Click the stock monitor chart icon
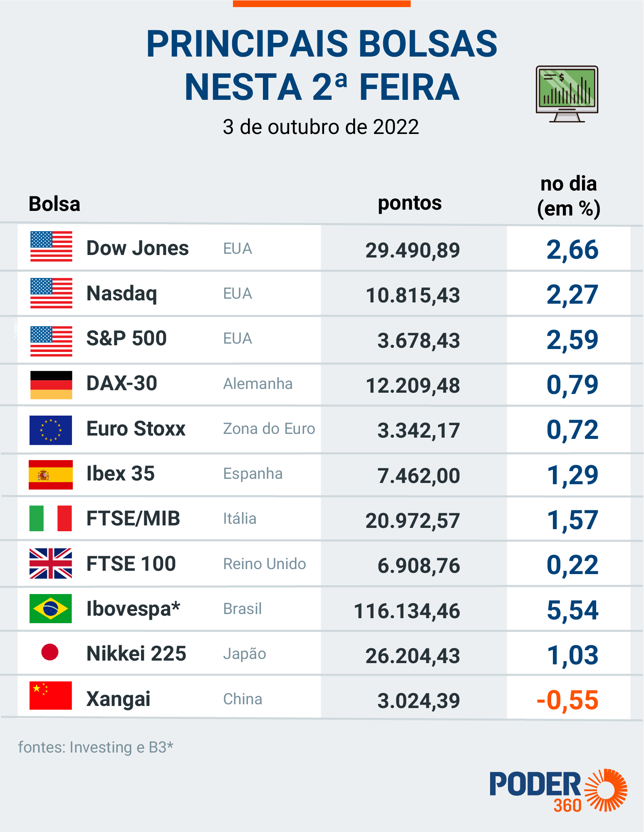Image resolution: width=644 pixels, height=832 pixels. [x=567, y=94]
